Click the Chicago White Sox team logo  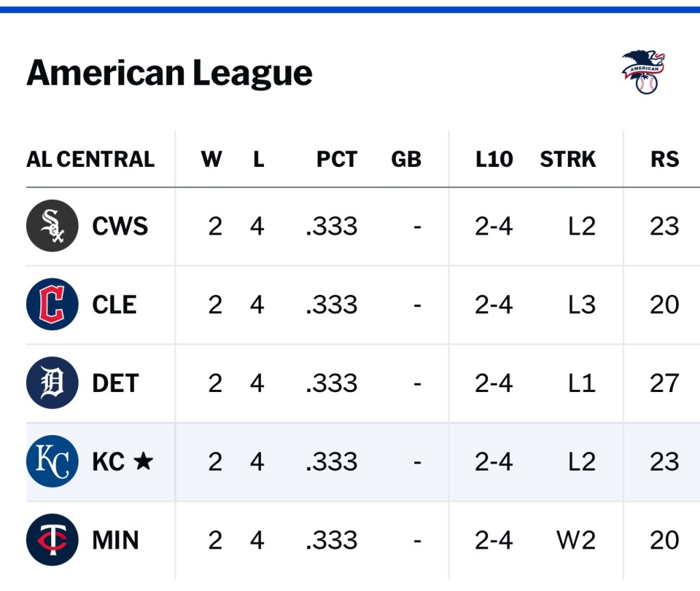pos(53,226)
